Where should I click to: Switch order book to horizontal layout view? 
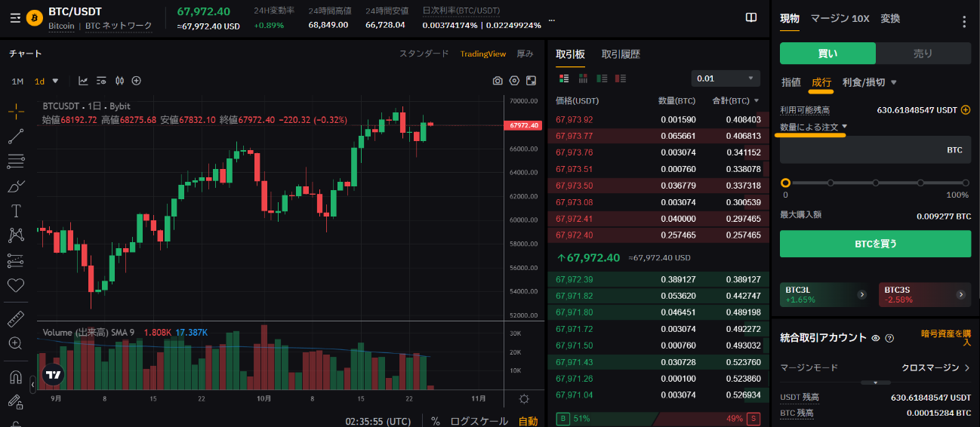(x=583, y=78)
